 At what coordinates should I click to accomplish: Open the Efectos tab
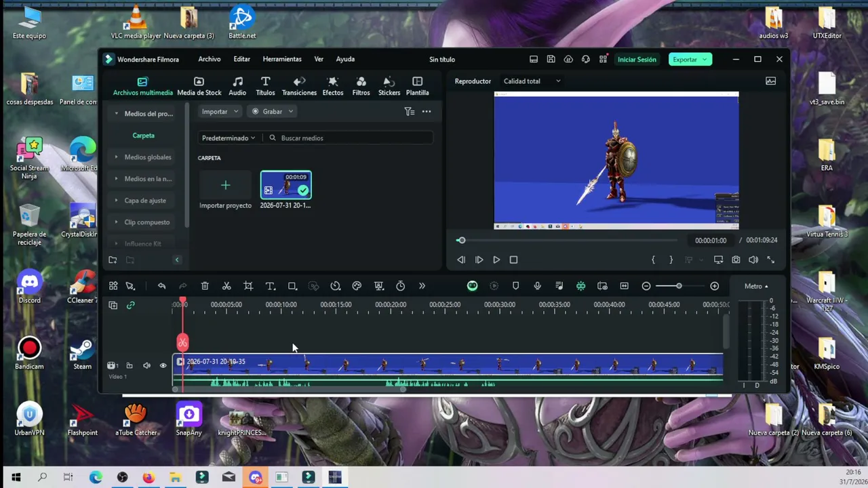tap(332, 86)
